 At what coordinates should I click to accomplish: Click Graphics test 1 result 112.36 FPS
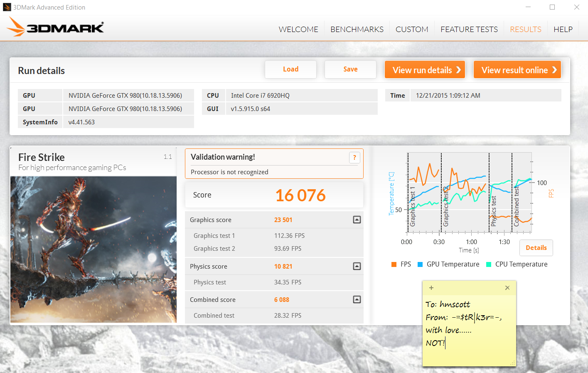pyautogui.click(x=289, y=235)
